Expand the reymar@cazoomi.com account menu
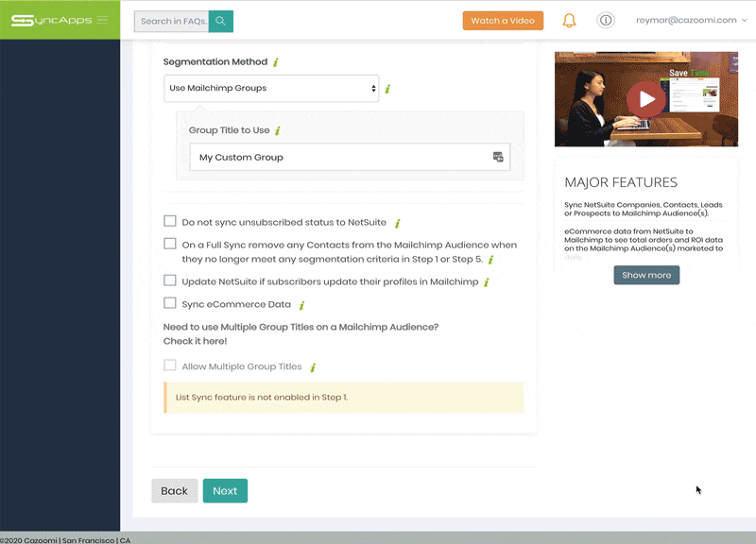The image size is (756, 544). 691,20
